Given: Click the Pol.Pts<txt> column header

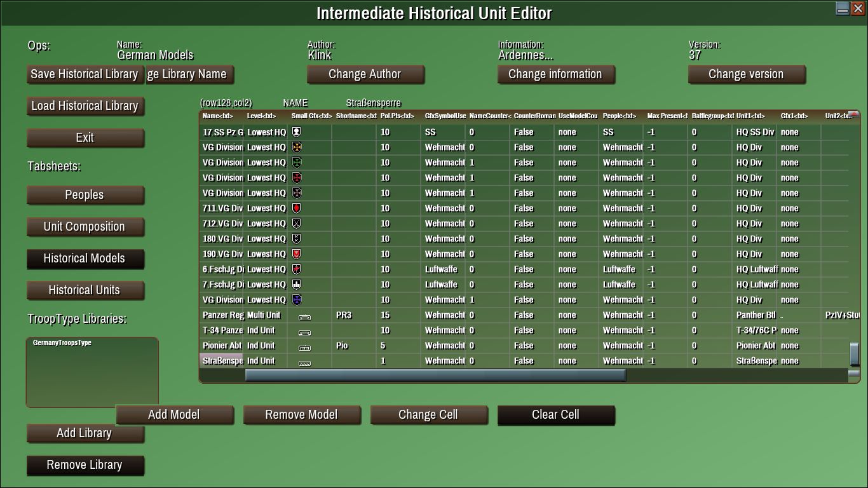Looking at the screenshot, I should pyautogui.click(x=398, y=116).
